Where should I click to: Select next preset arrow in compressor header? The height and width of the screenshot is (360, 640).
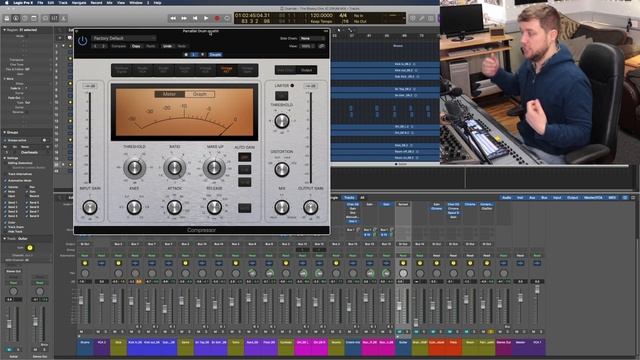tap(103, 46)
